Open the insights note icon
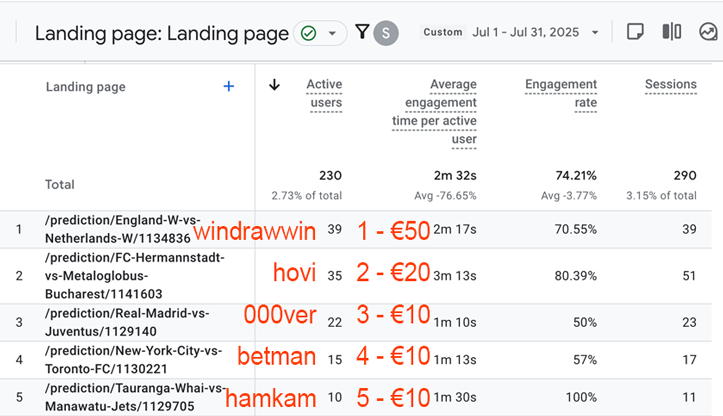Screen dimensions: 723x416 coord(635,32)
